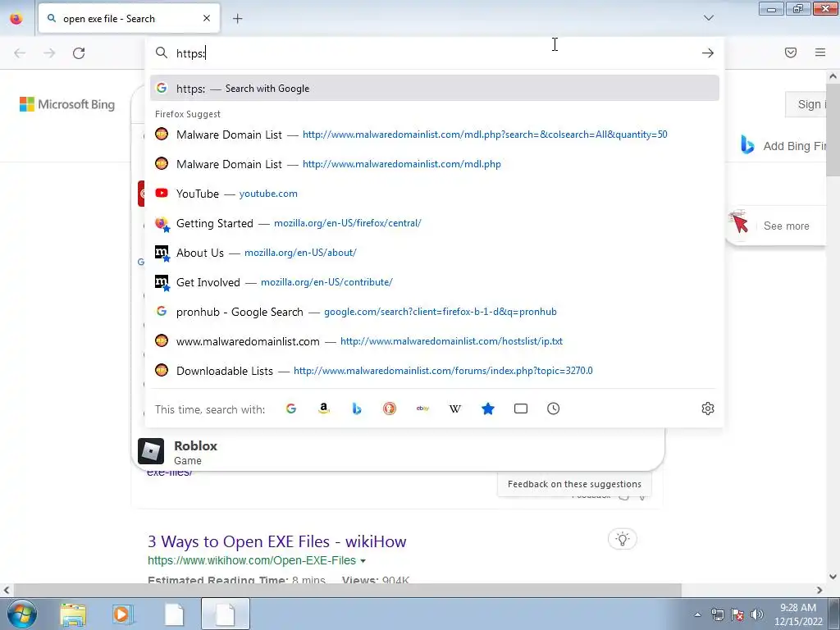Click the horizontal scrollbar right arrow

[819, 590]
